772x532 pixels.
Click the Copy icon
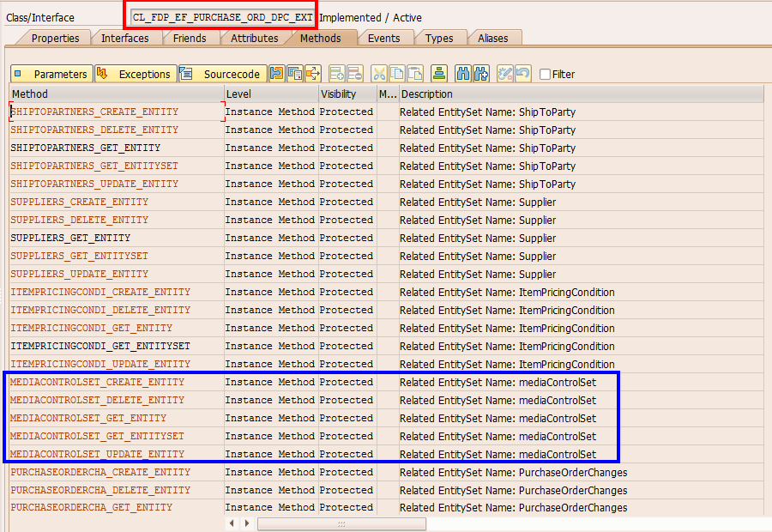pyautogui.click(x=396, y=74)
